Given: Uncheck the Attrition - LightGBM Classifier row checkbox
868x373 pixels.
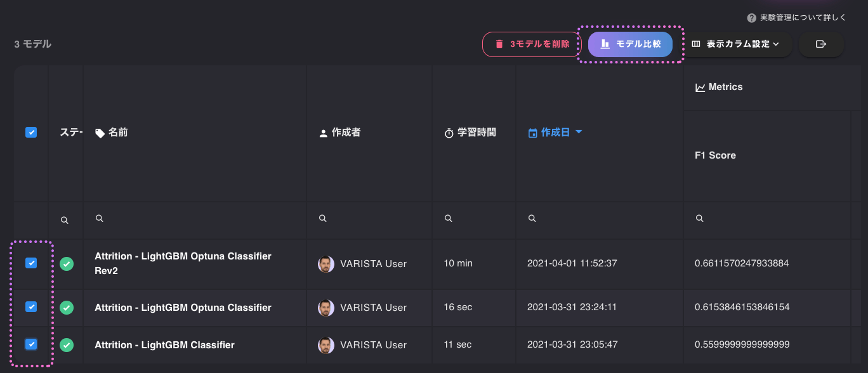Looking at the screenshot, I should 30,344.
